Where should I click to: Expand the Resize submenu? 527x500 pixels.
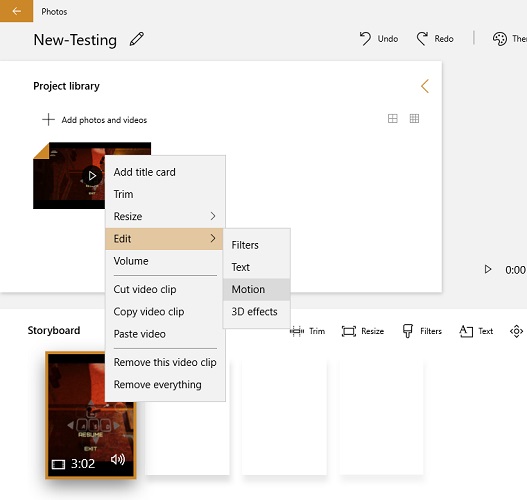point(165,216)
